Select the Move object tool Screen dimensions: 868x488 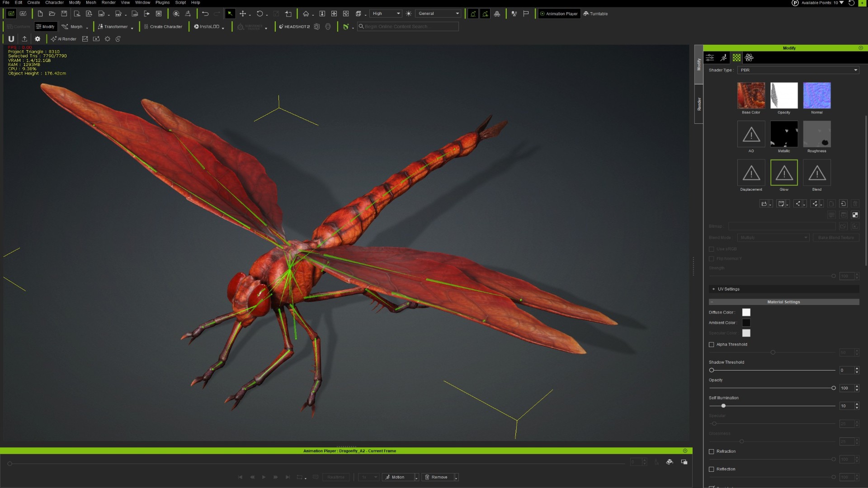click(243, 14)
